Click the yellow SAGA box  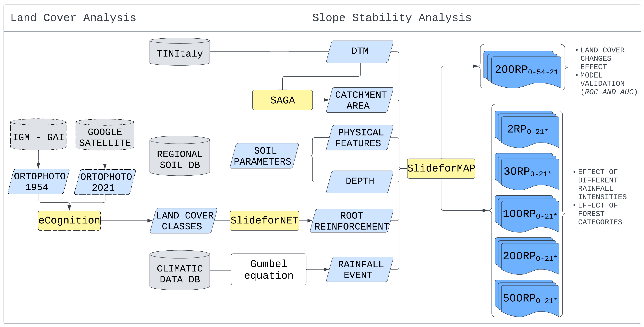283,100
